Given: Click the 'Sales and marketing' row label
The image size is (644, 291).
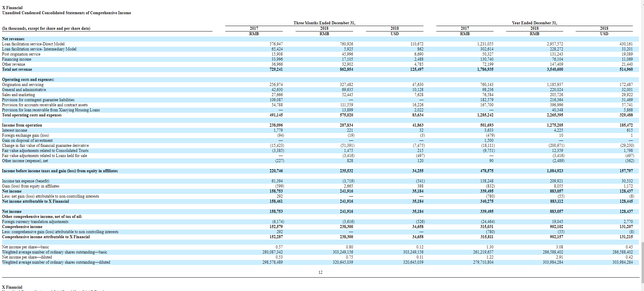Looking at the screenshot, I should coord(19,95).
